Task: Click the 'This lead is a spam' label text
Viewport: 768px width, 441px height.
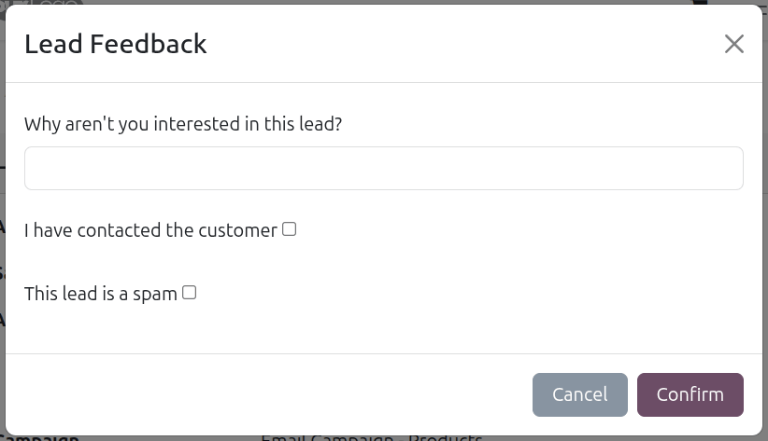Action: (x=101, y=294)
